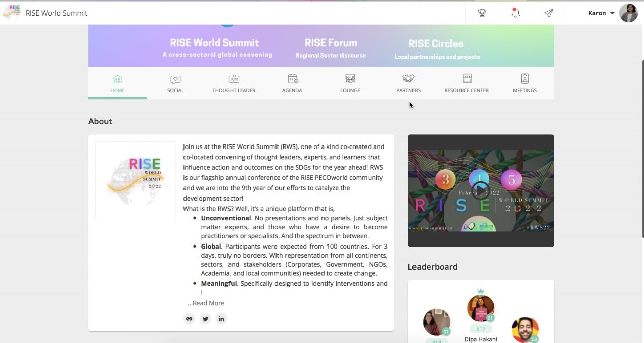
Task: Click the Dipa Hakani name
Action: click(481, 339)
